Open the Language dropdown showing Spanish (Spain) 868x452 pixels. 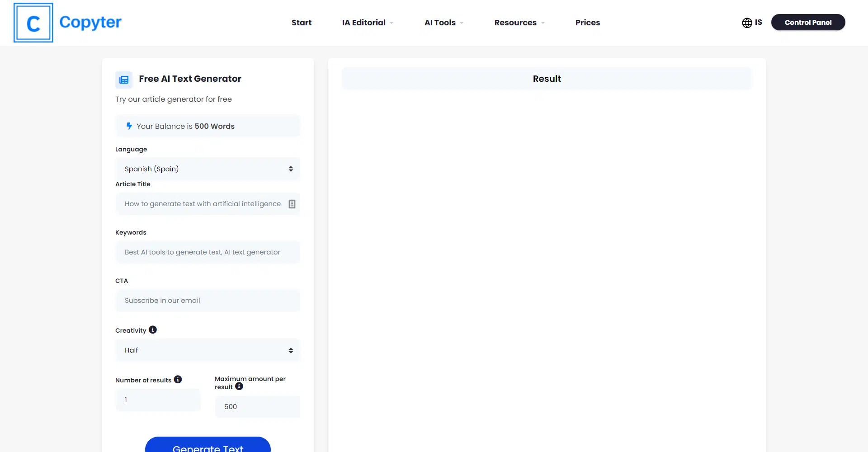[x=208, y=169]
